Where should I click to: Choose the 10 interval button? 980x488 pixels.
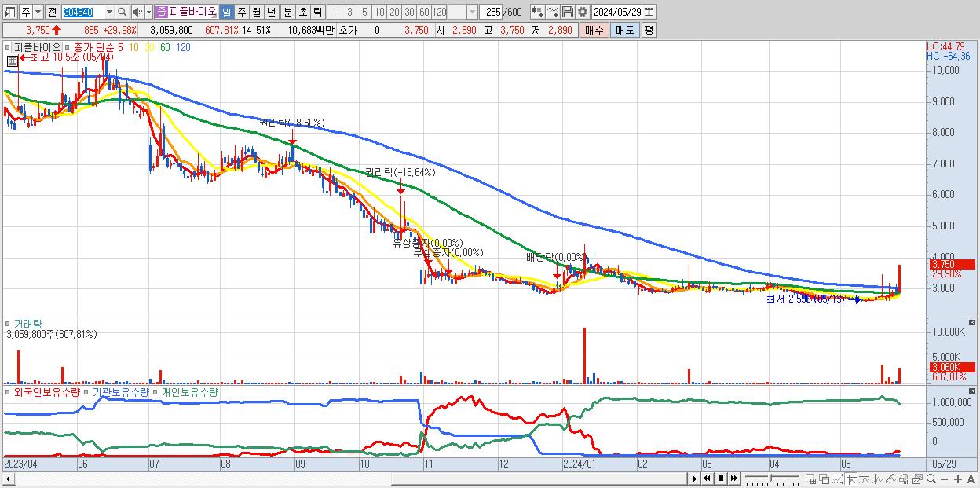379,12
